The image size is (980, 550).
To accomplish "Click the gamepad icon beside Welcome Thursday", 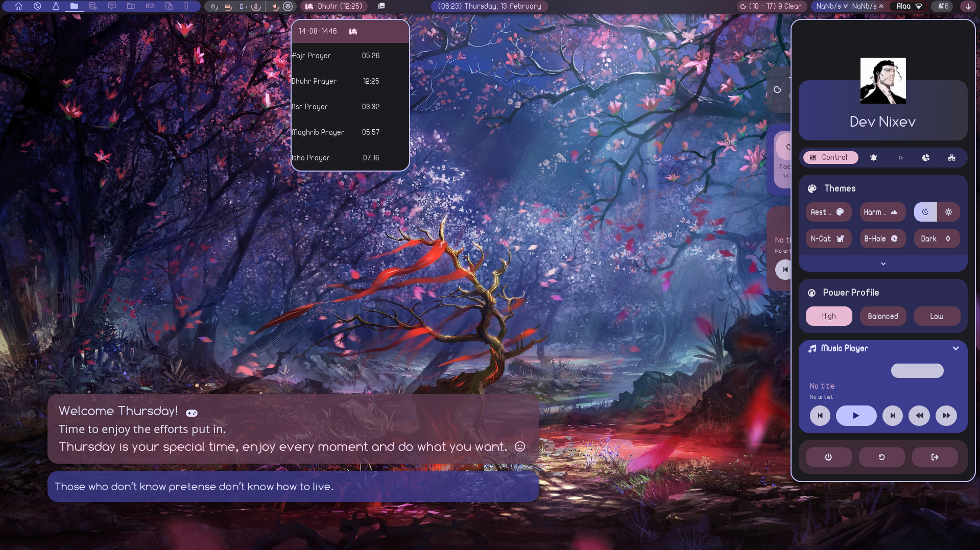I will point(192,413).
